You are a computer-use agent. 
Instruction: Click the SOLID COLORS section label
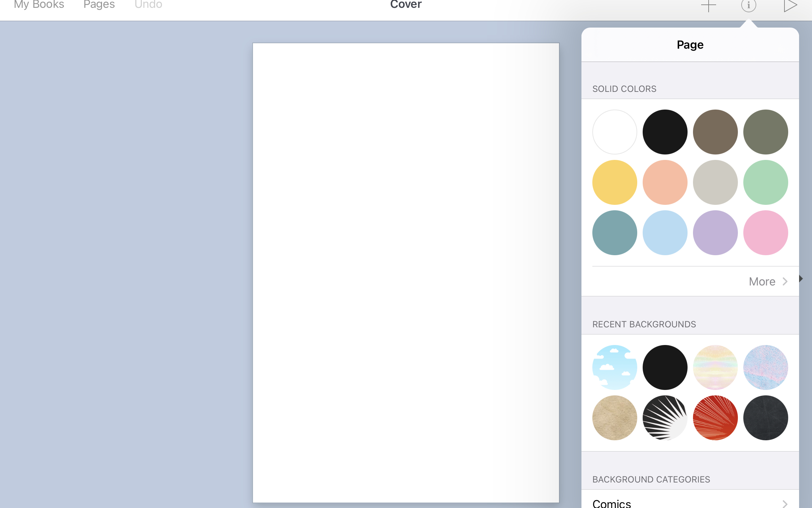pos(624,89)
